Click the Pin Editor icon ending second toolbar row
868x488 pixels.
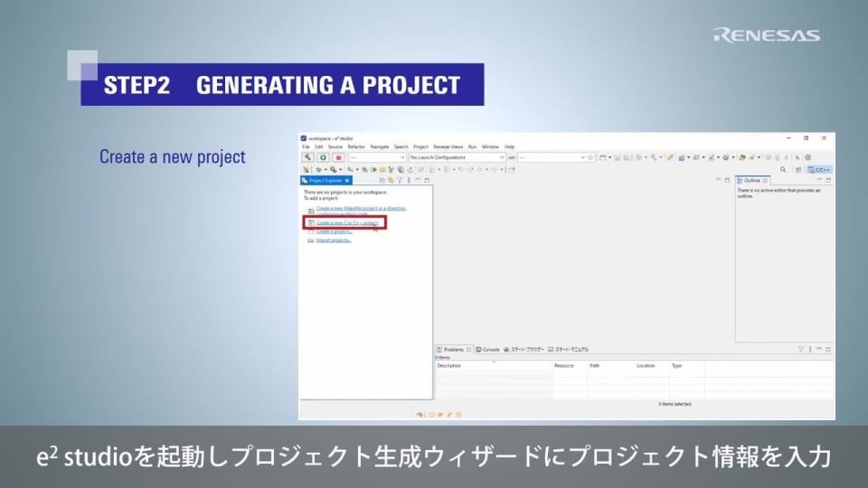click(x=512, y=170)
